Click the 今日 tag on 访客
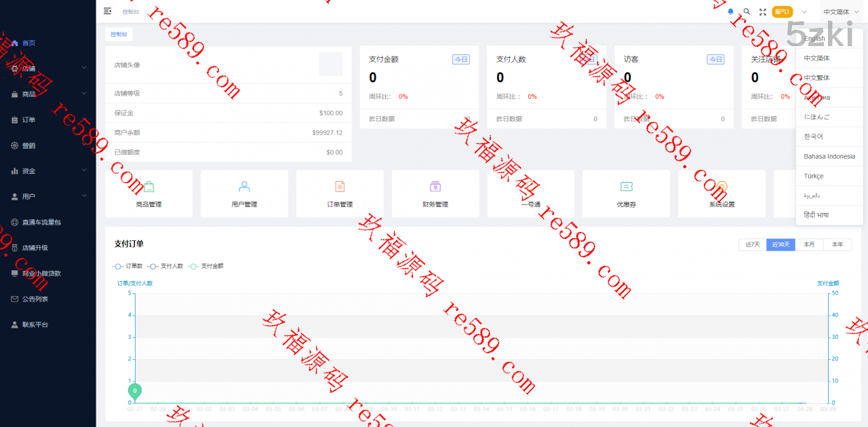The image size is (868, 427). [x=715, y=60]
